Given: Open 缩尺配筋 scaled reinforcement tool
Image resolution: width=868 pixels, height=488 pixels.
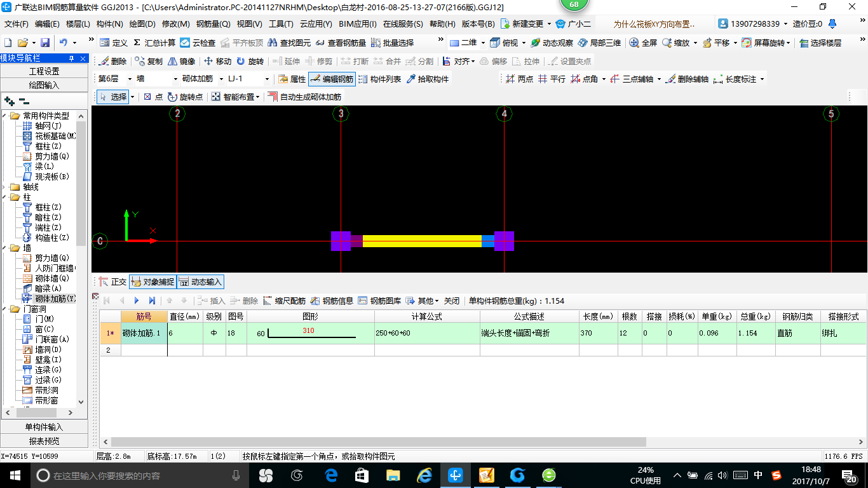Looking at the screenshot, I should pos(285,301).
